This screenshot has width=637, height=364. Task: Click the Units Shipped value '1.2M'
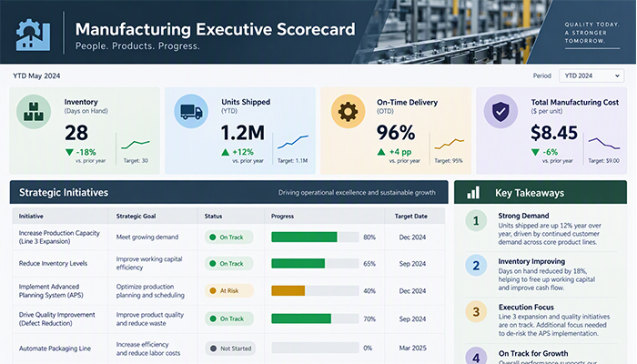pos(243,133)
